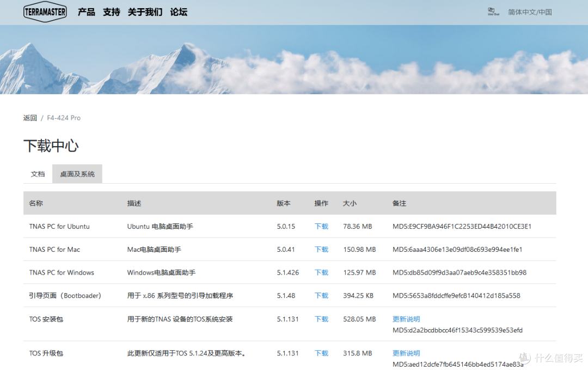Image resolution: width=588 pixels, height=370 pixels.
Task: Click the Ubuntu 电脑桌面助手 description
Action: coord(160,226)
